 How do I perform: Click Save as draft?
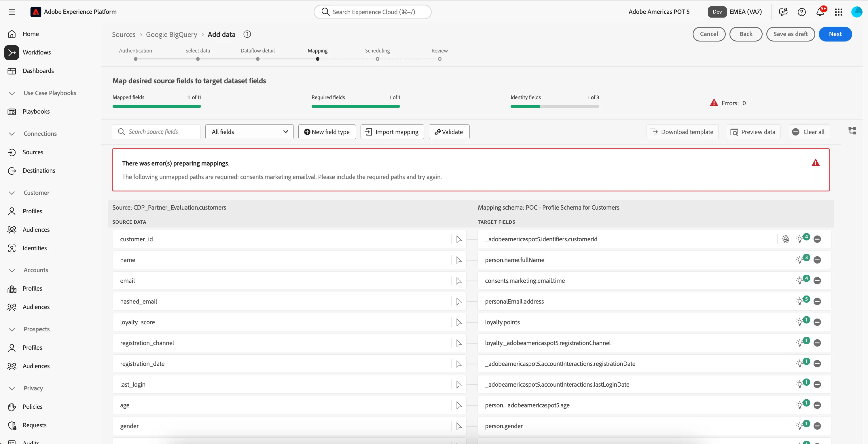(x=790, y=34)
